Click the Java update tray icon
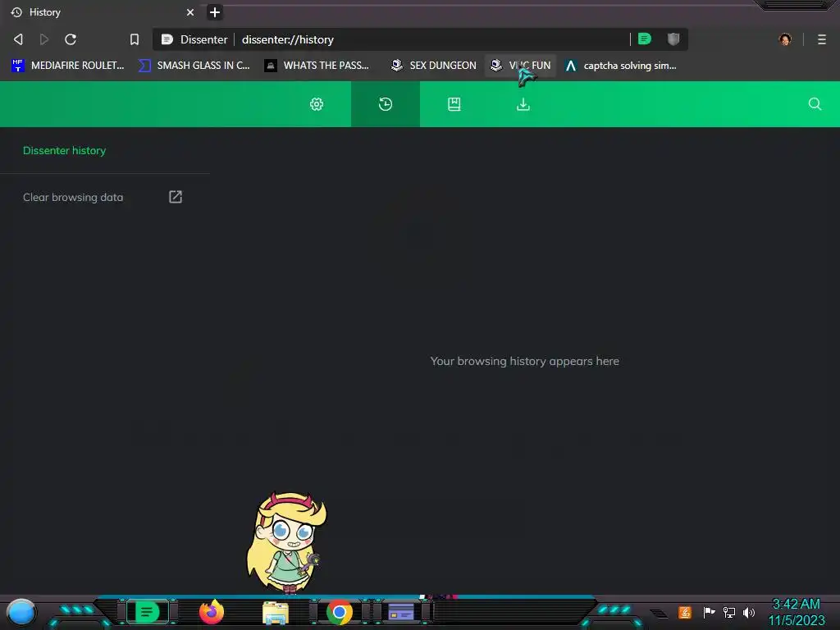Image resolution: width=840 pixels, height=630 pixels. (x=685, y=612)
